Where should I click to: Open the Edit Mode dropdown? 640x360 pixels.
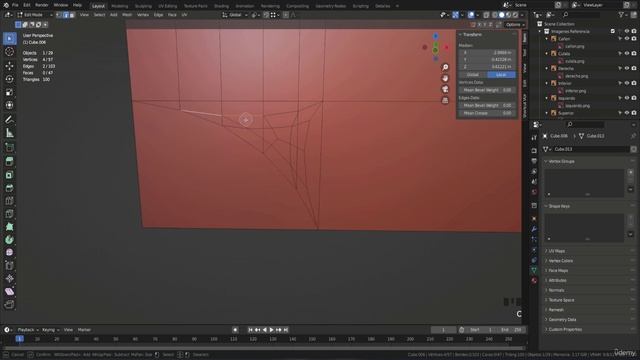[35, 15]
